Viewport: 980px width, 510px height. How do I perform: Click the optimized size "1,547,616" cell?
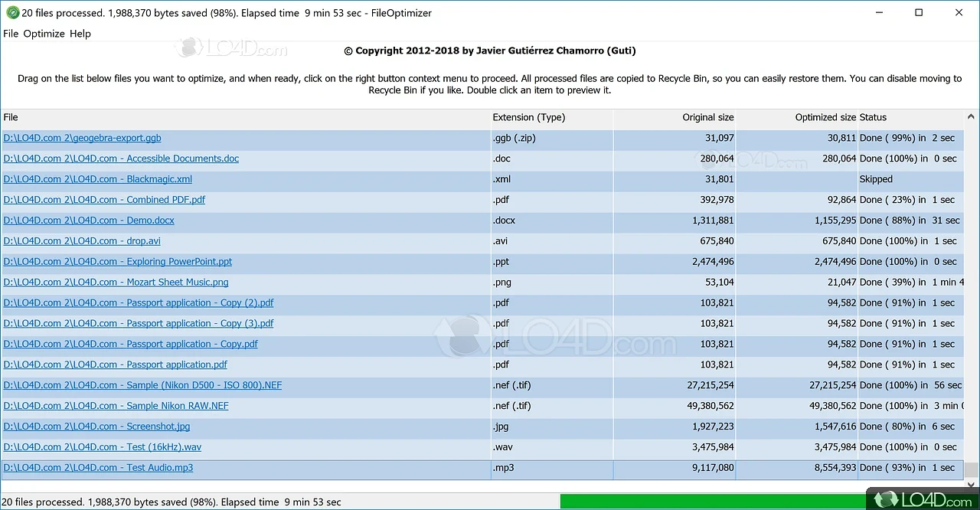pos(836,427)
